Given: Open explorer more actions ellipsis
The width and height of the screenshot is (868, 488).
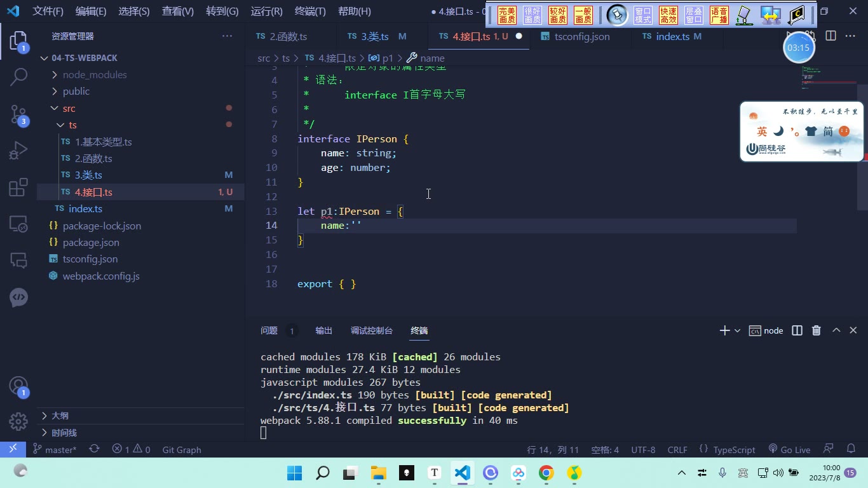Looking at the screenshot, I should pyautogui.click(x=227, y=36).
